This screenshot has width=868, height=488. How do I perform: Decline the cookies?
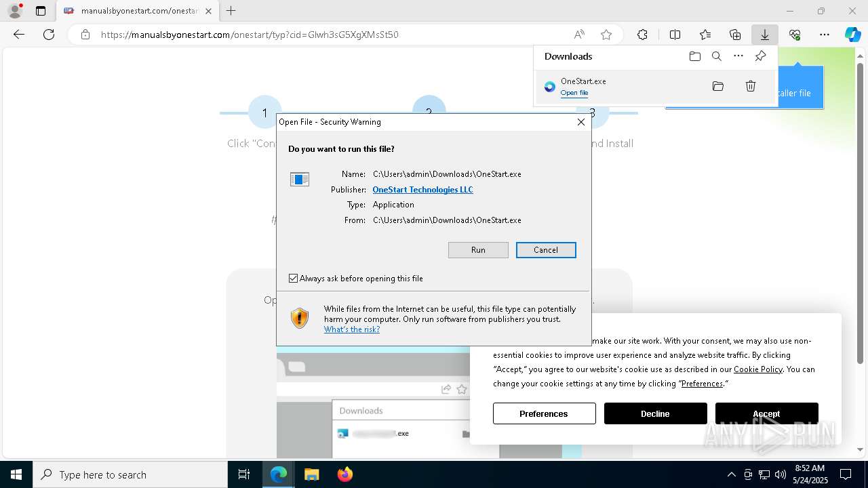click(x=656, y=413)
